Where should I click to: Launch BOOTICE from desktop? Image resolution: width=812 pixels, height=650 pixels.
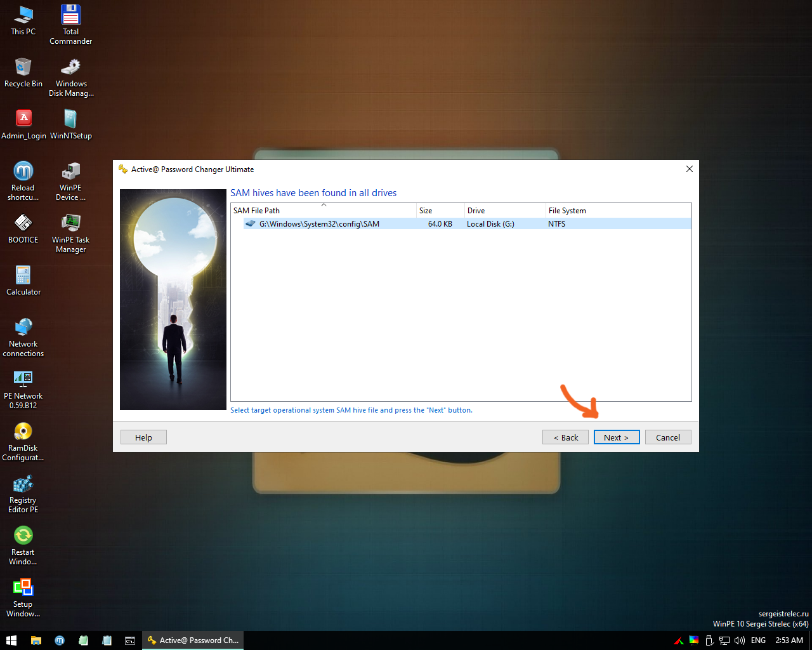23,229
